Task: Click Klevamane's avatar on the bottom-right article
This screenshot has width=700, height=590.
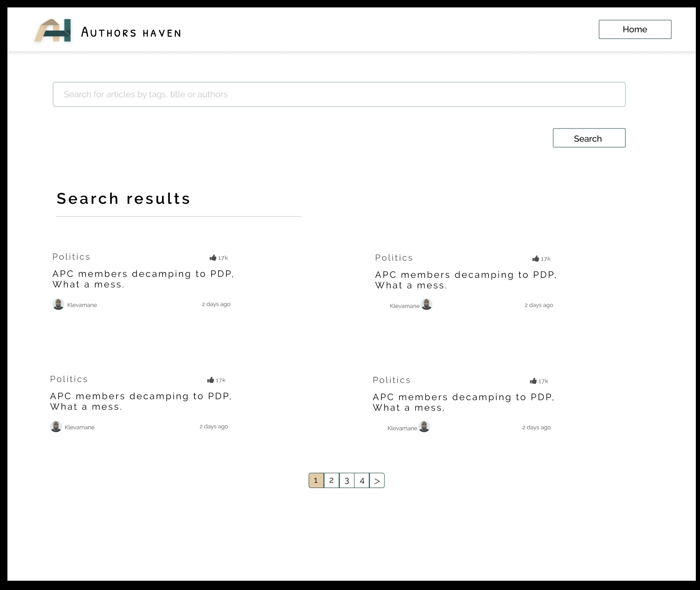Action: 424,427
